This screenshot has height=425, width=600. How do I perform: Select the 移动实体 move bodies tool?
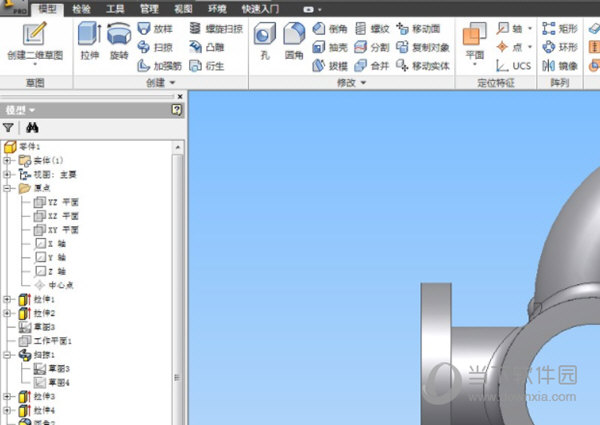[x=422, y=66]
